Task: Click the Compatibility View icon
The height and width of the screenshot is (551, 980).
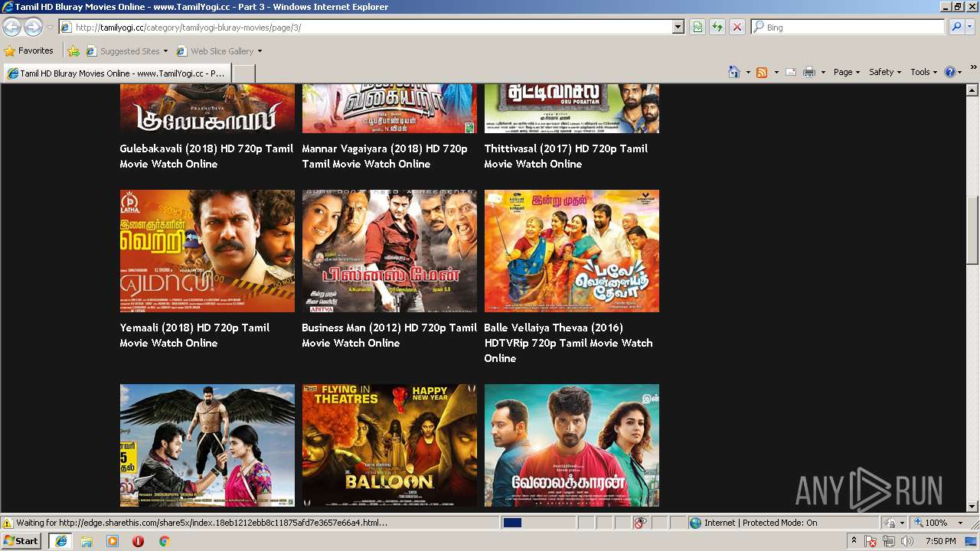Action: click(697, 27)
